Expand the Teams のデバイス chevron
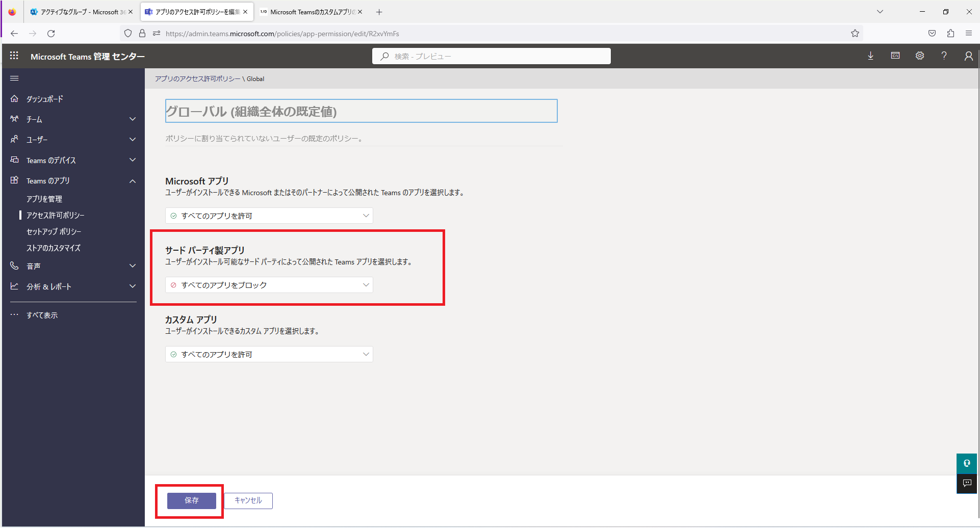The width and height of the screenshot is (980, 531). pos(133,160)
